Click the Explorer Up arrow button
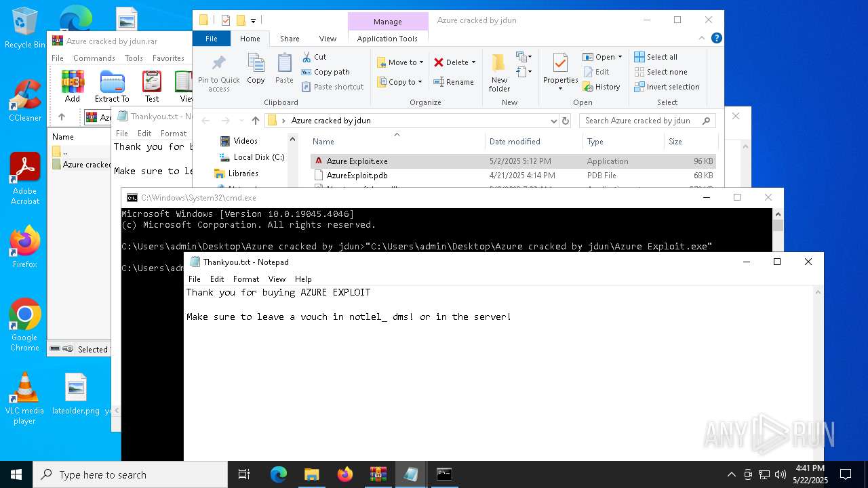The height and width of the screenshot is (488, 868). 255,121
